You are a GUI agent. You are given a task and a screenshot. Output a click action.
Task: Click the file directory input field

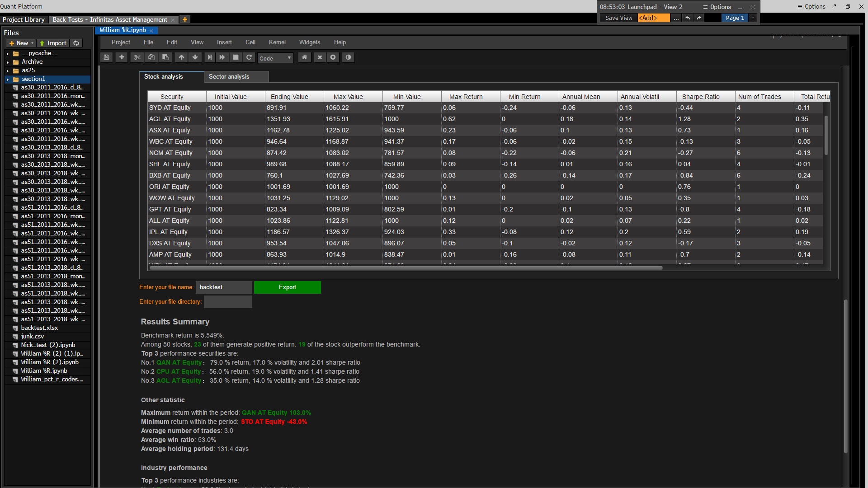pyautogui.click(x=228, y=302)
